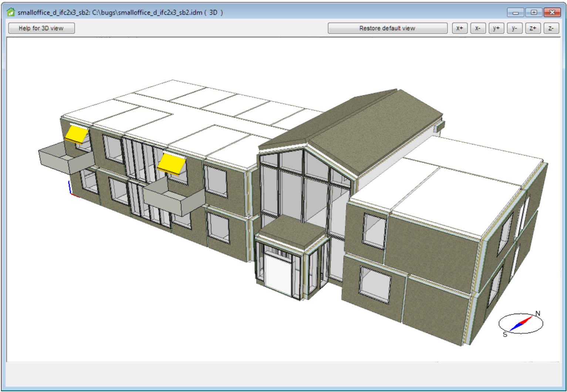Select the upper-left yellow awning

pos(77,134)
